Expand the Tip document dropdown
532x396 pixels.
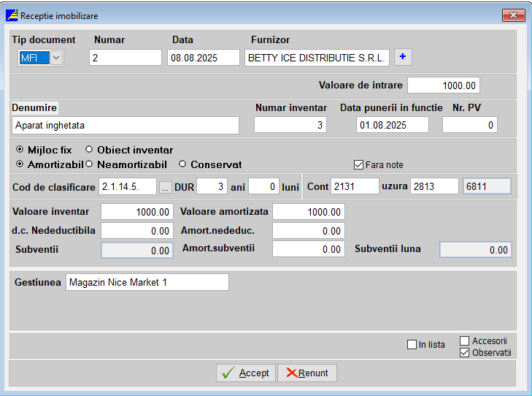56,58
